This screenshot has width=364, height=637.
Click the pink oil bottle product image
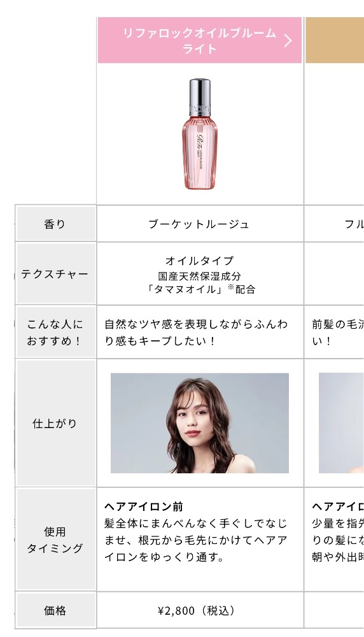(200, 134)
